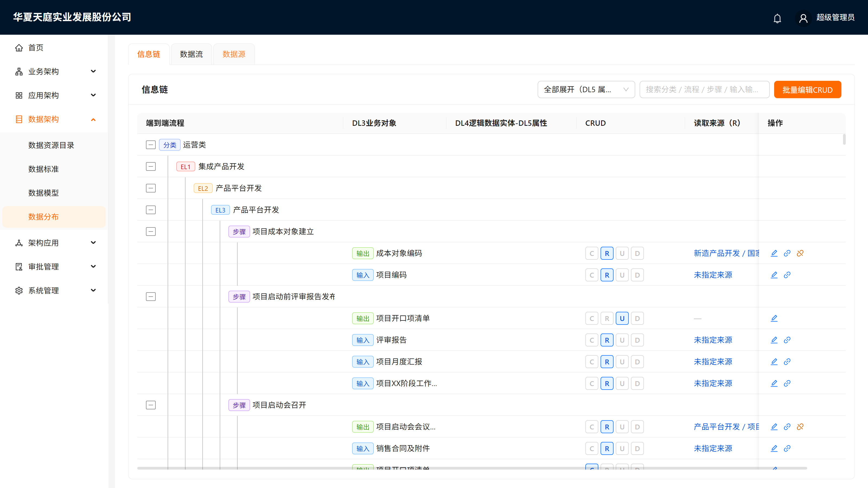Toggle U for 项目开口项清单 row
Viewport: 868px width, 488px height.
click(622, 318)
